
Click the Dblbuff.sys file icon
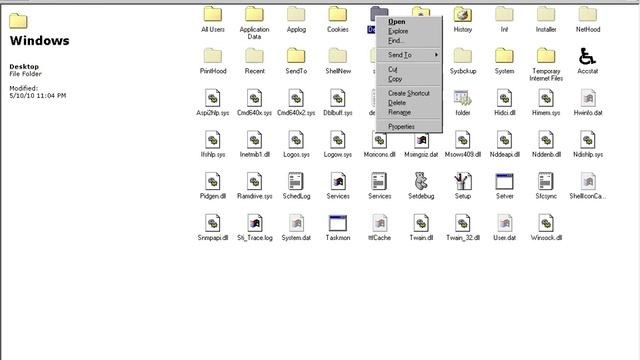pos(338,98)
